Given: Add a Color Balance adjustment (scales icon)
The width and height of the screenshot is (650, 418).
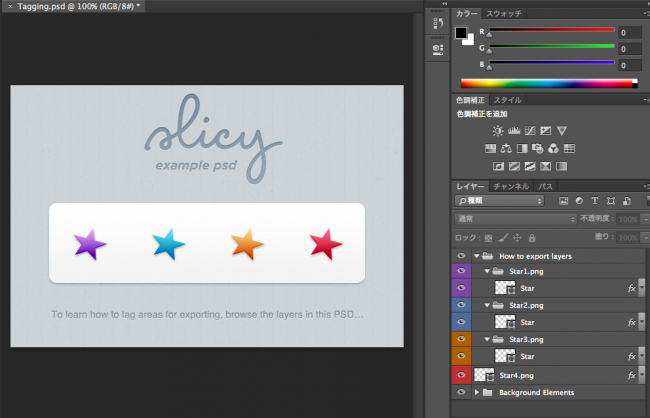Looking at the screenshot, I should (506, 148).
